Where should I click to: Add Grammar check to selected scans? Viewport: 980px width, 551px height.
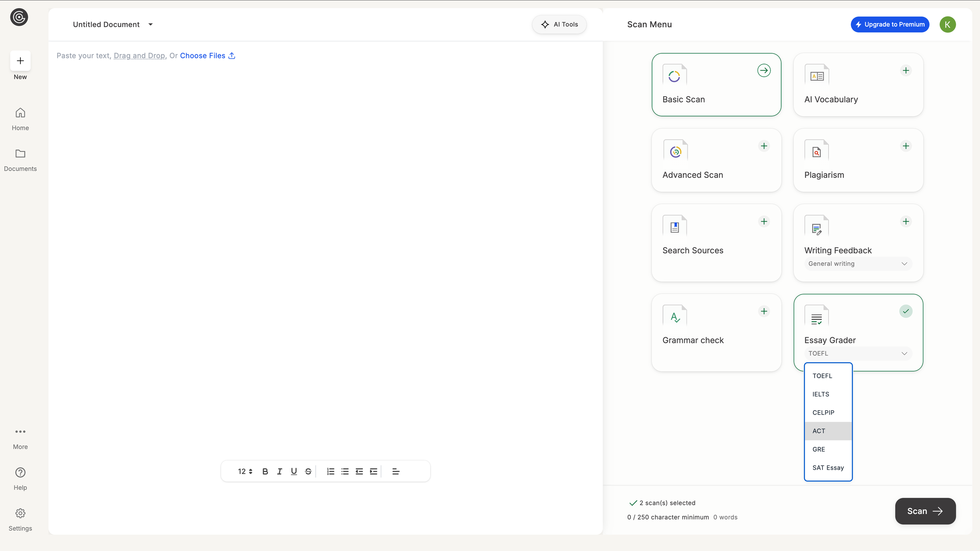pyautogui.click(x=764, y=311)
